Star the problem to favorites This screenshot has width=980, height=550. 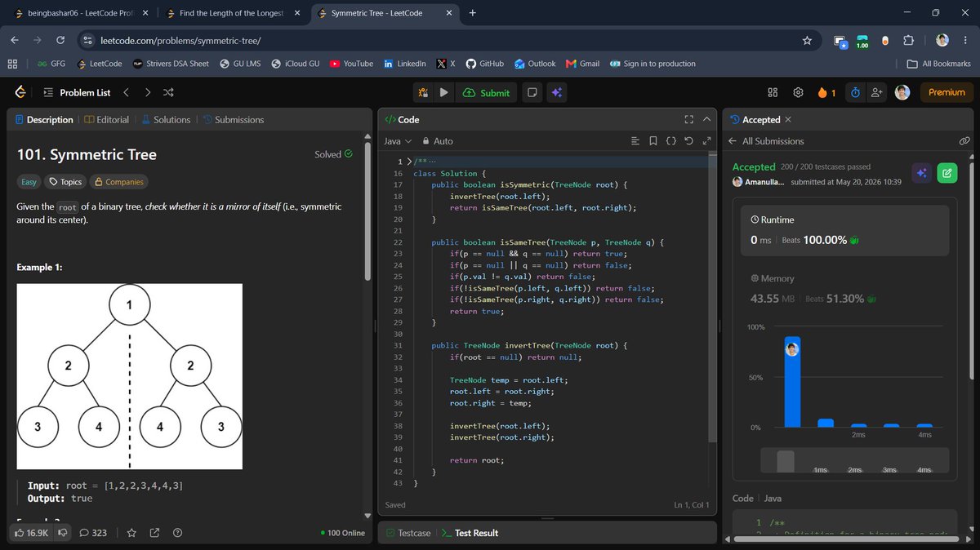[x=132, y=533]
